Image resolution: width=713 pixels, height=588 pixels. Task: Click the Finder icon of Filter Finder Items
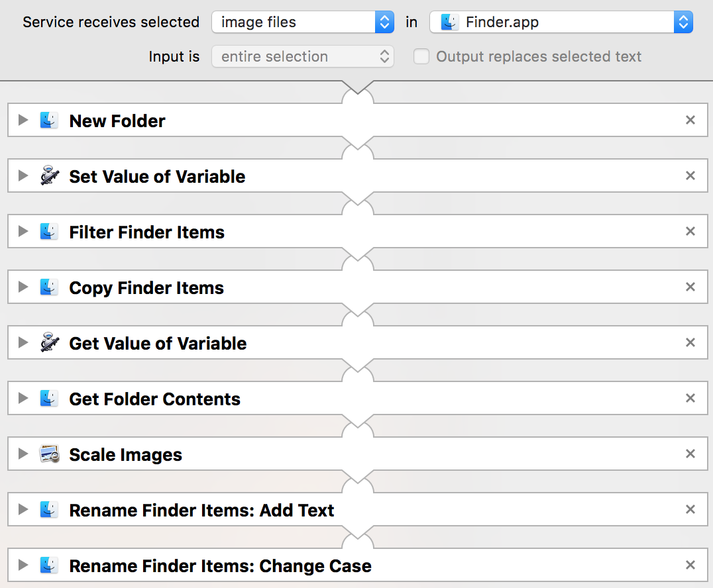point(49,232)
